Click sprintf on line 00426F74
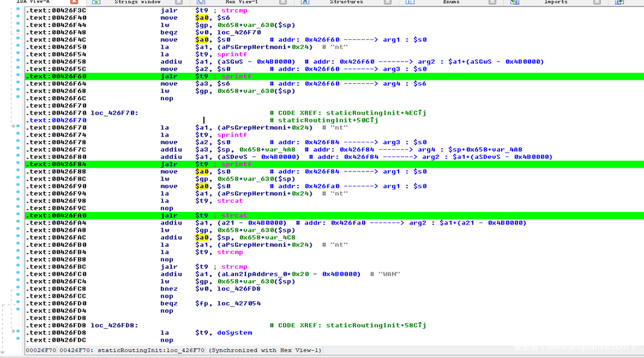The width and height of the screenshot is (644, 358). pos(232,135)
